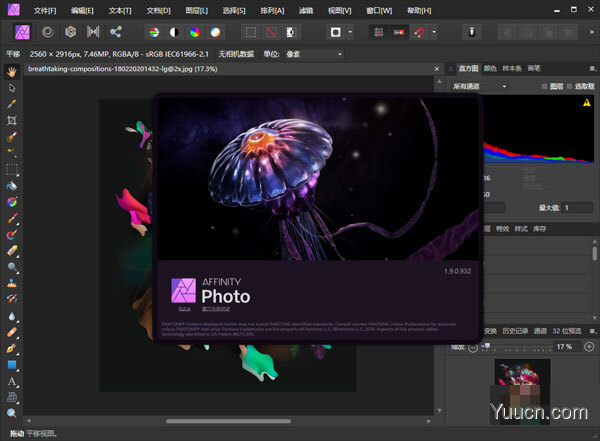Viewport: 600px width, 441px height.
Task: Switch to the 样本条 swatches tab
Action: (512, 69)
